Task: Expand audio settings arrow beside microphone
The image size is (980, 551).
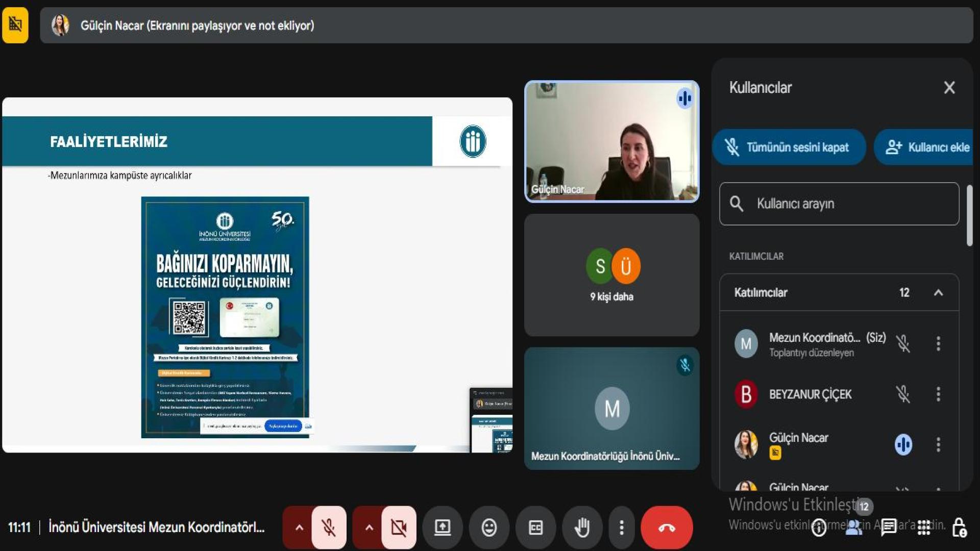Action: pyautogui.click(x=299, y=528)
